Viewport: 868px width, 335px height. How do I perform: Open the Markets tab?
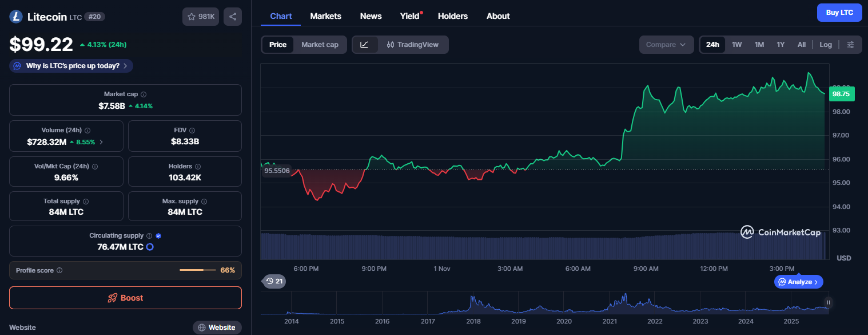[325, 16]
